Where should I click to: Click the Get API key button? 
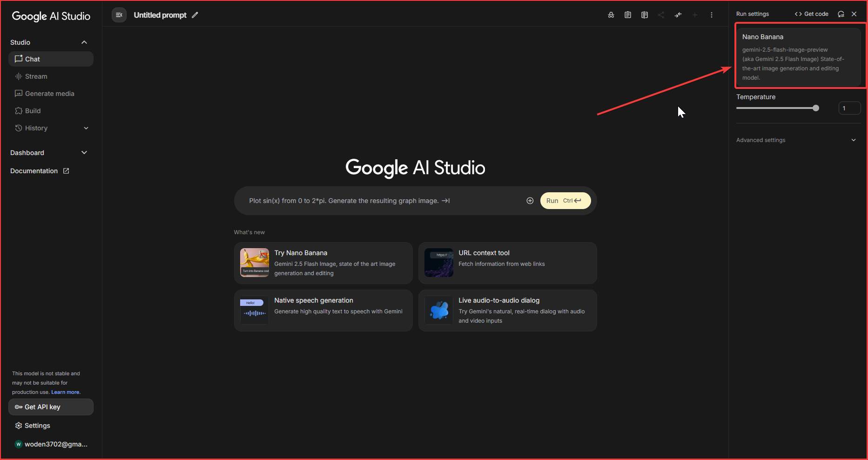[51, 407]
